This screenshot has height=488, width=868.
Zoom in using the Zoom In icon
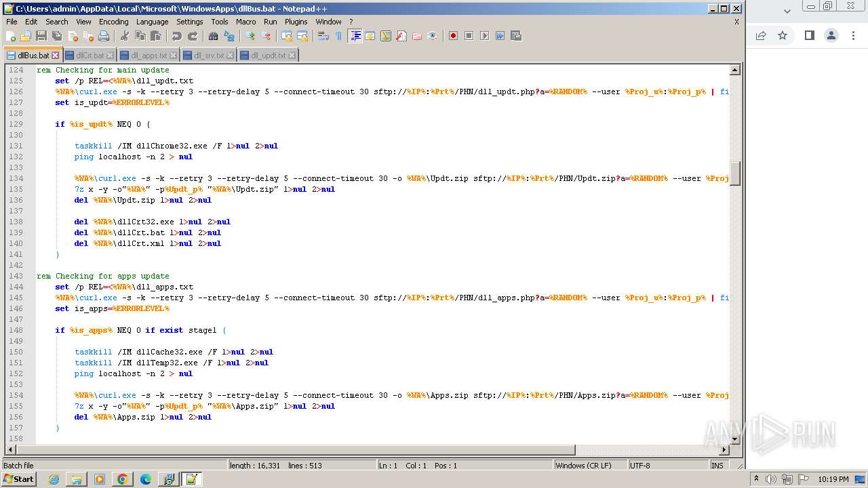coord(250,36)
